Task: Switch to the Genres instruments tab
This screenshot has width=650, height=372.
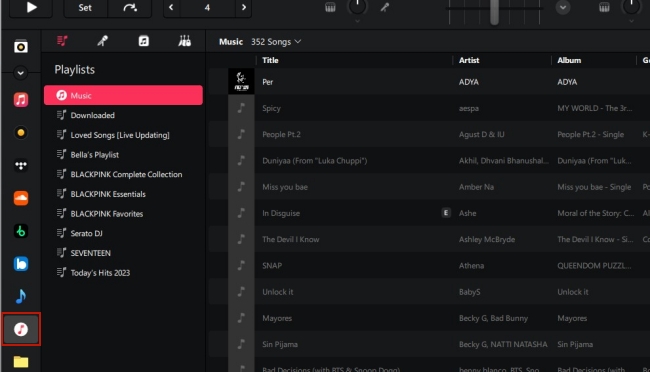Action: point(184,41)
